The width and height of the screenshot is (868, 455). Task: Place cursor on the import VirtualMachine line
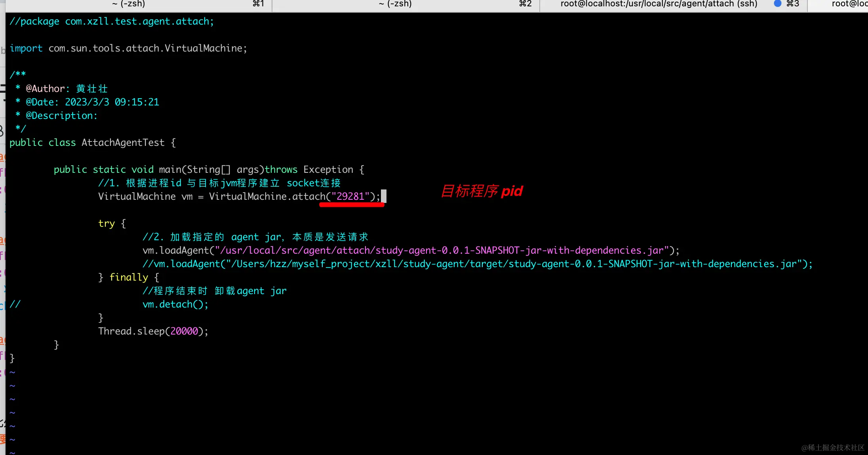pos(128,48)
